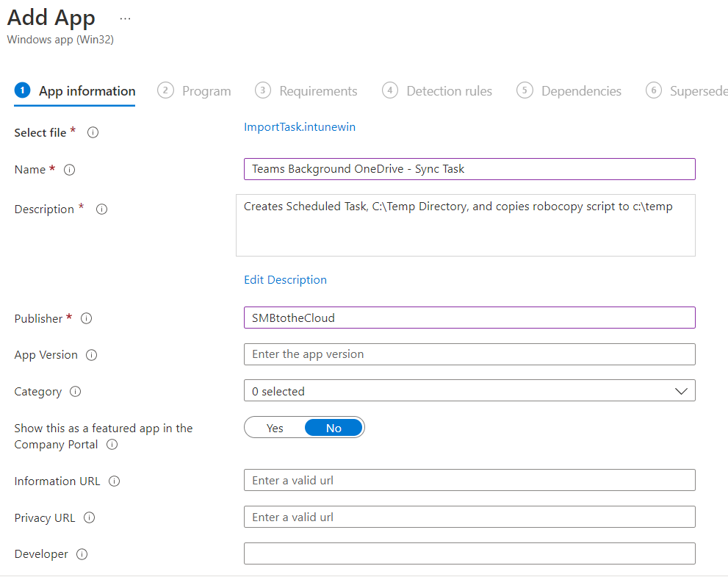Open the ellipsis menu beside Add App

click(125, 18)
